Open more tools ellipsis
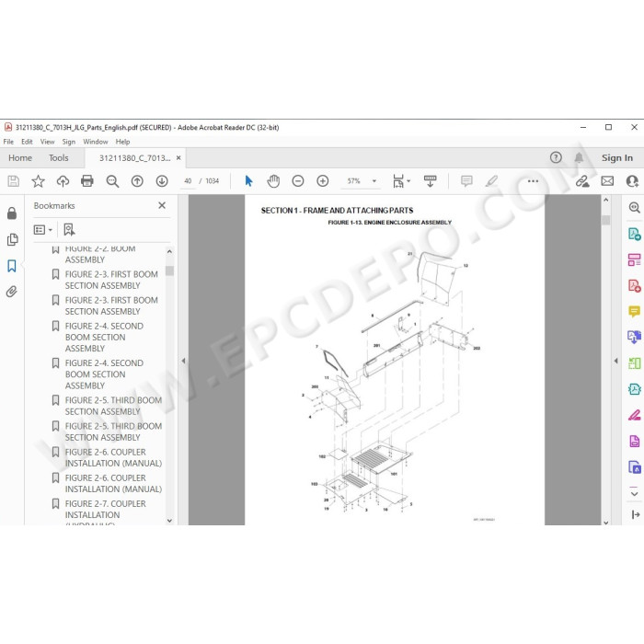Screen dimensions: 644x644 533,181
